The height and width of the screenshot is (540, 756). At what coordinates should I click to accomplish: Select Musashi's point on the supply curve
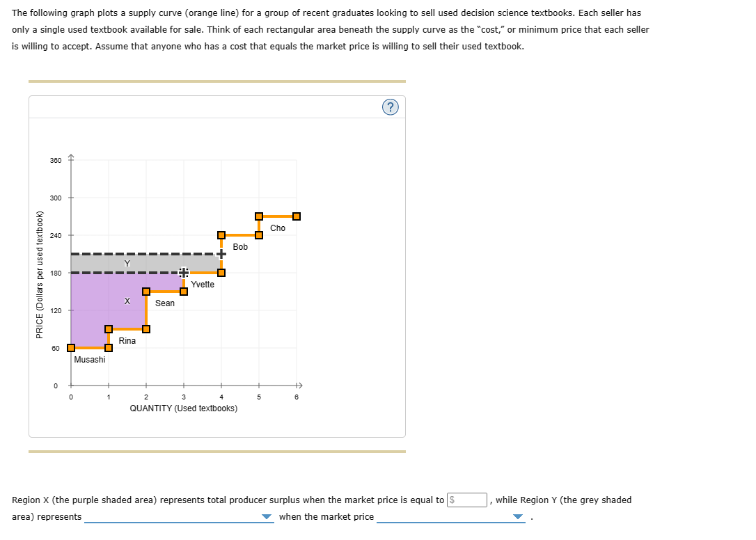coord(70,347)
